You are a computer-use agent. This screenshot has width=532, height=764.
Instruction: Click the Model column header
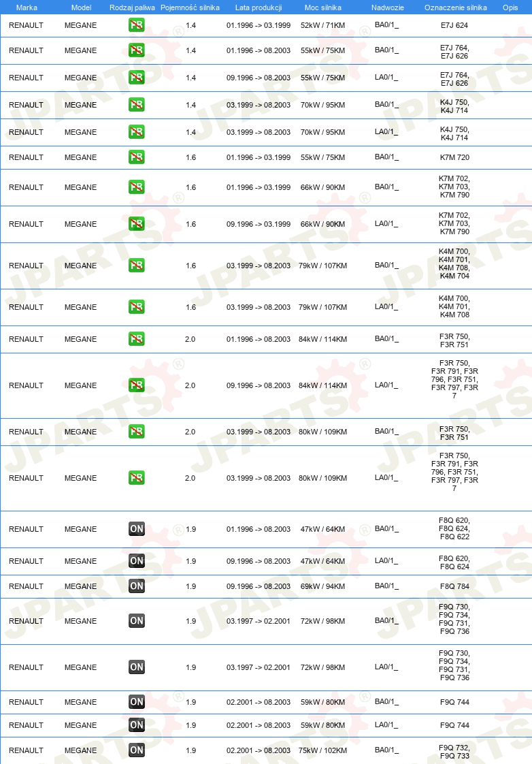click(81, 7)
